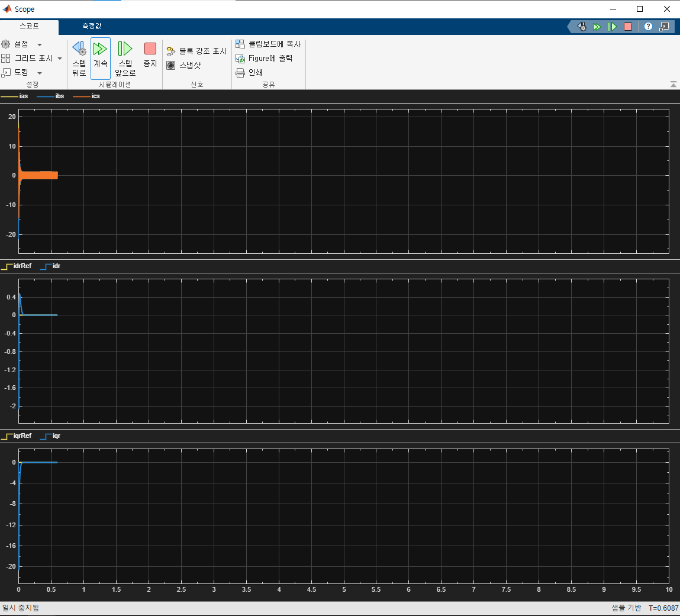Click the 도킹 dock icon
The image size is (680, 616).
point(6,72)
